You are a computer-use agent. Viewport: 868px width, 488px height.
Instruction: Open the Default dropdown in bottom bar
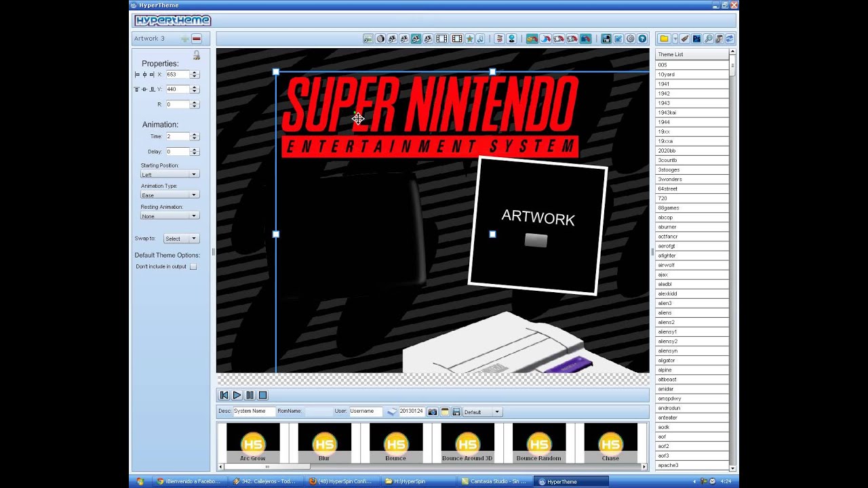point(482,411)
